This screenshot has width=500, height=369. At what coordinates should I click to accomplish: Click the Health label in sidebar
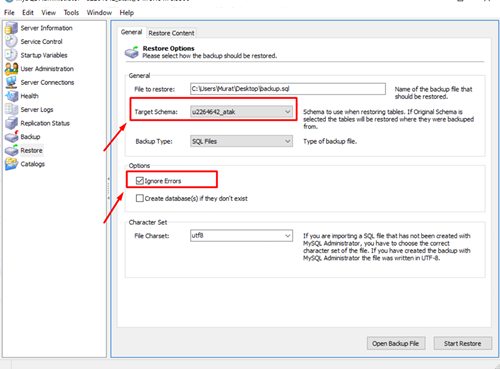29,96
